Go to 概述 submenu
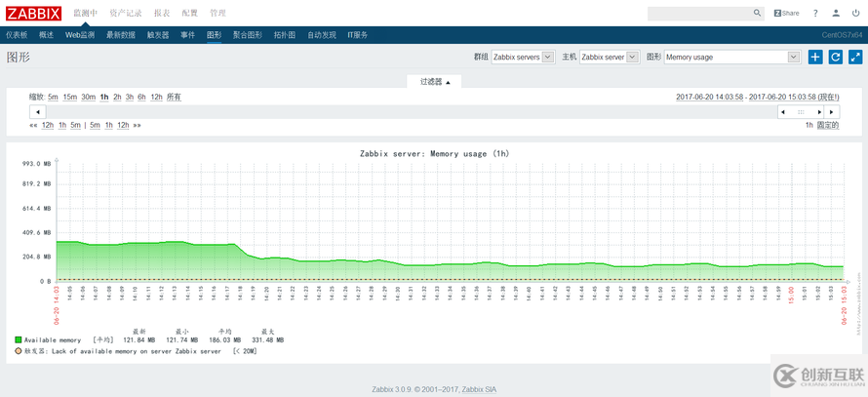Screen dimensions: 868x397 point(47,35)
